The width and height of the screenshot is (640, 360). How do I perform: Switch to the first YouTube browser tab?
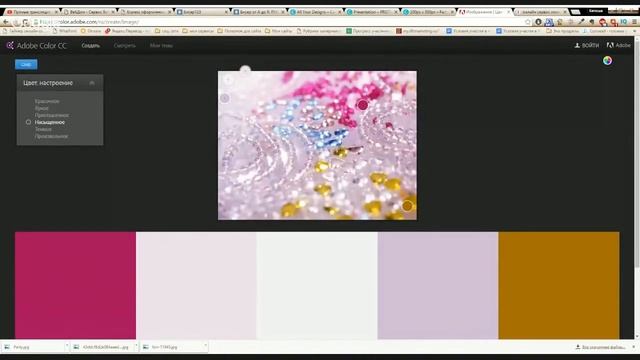32,12
